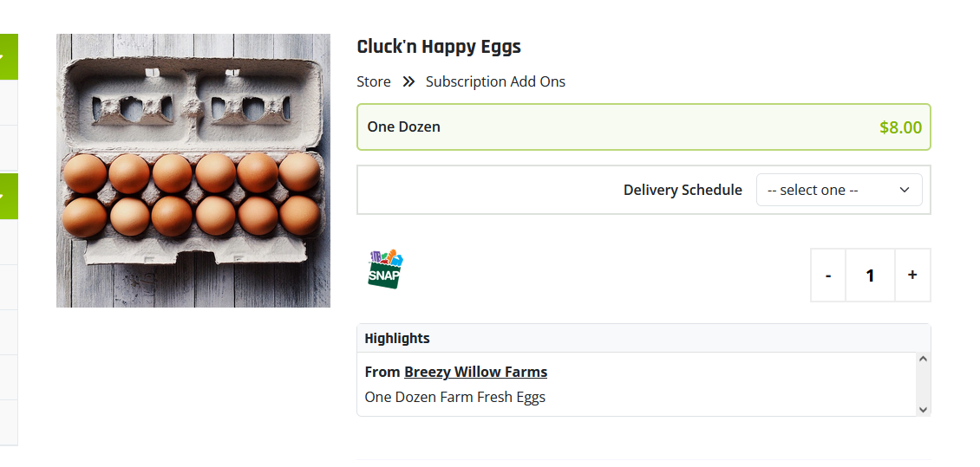Click the SNAP benefits logo icon
Screen dimensions: 980x467
click(385, 269)
